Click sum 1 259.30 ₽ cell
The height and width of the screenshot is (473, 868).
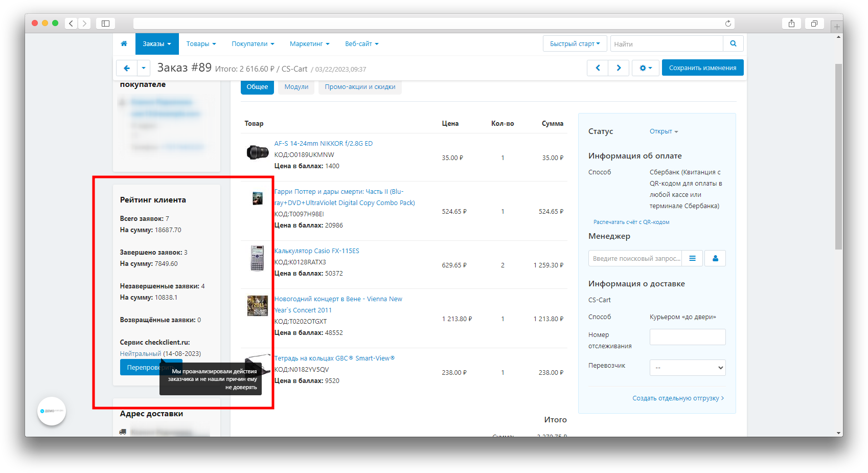coord(549,265)
